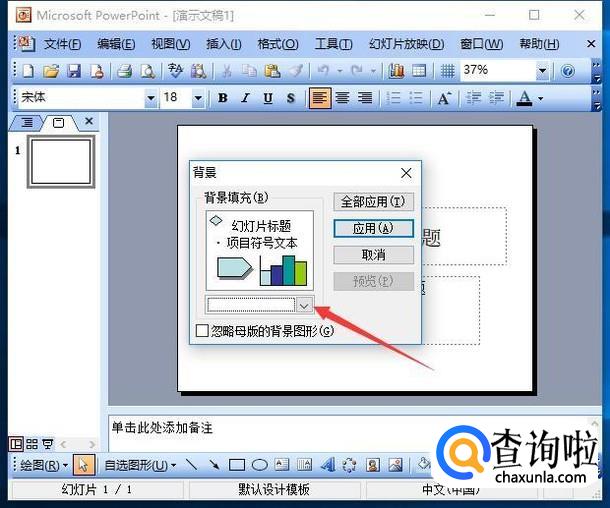Switch to Slide Sorter view
Image resolution: width=610 pixels, height=508 pixels.
point(32,444)
